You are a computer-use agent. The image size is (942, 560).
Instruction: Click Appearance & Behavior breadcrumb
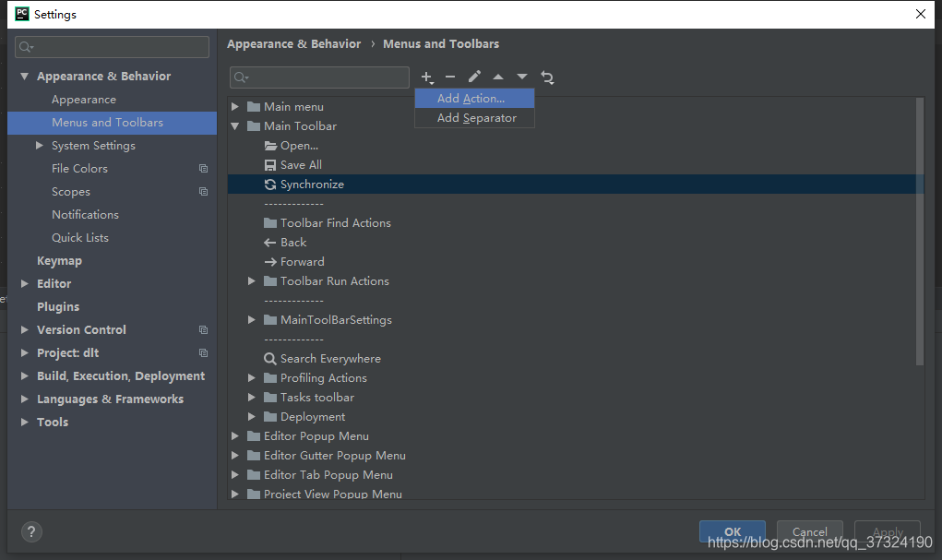pyautogui.click(x=293, y=44)
